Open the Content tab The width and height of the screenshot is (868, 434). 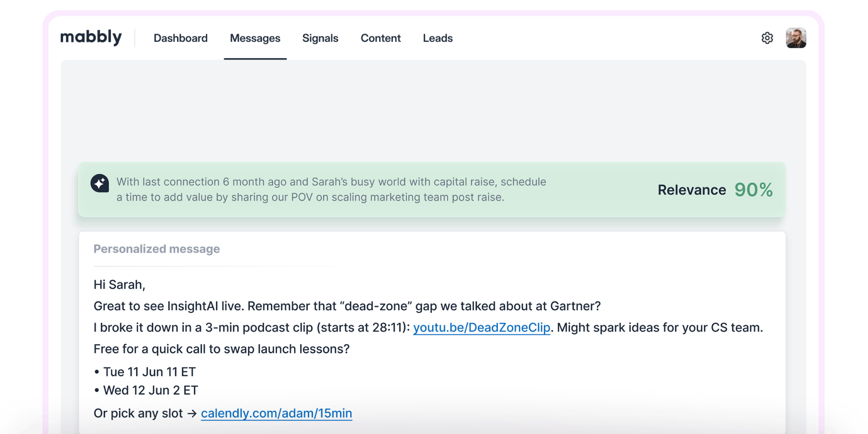pyautogui.click(x=381, y=38)
